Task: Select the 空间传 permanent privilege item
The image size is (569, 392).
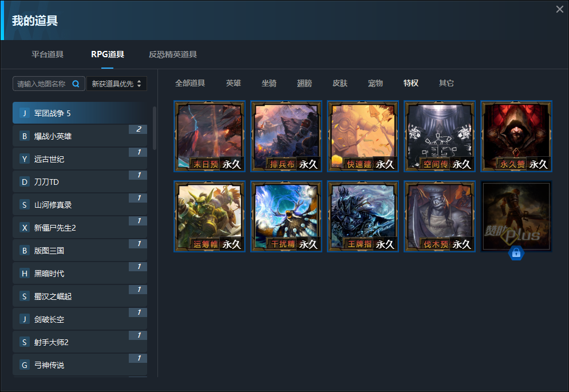Action: pyautogui.click(x=440, y=136)
